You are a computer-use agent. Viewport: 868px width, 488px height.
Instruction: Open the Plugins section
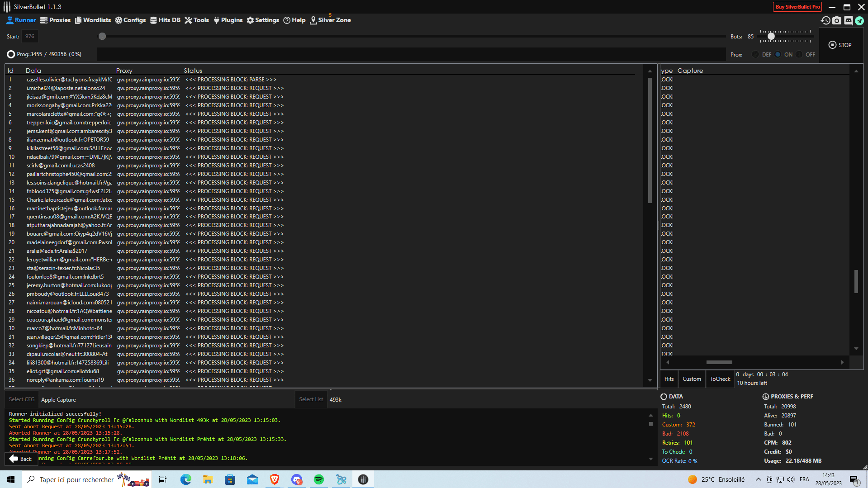pos(228,20)
